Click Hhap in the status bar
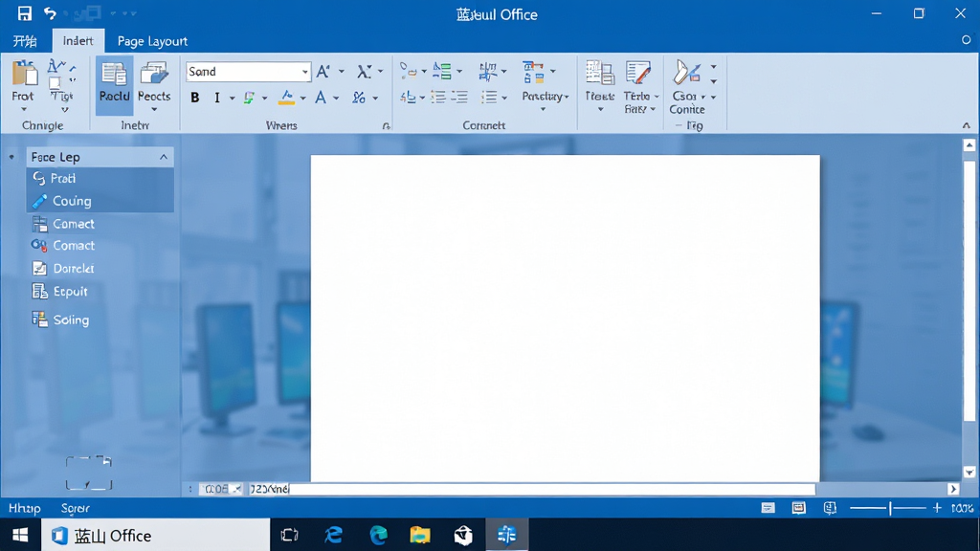Image resolution: width=980 pixels, height=551 pixels. click(x=24, y=509)
